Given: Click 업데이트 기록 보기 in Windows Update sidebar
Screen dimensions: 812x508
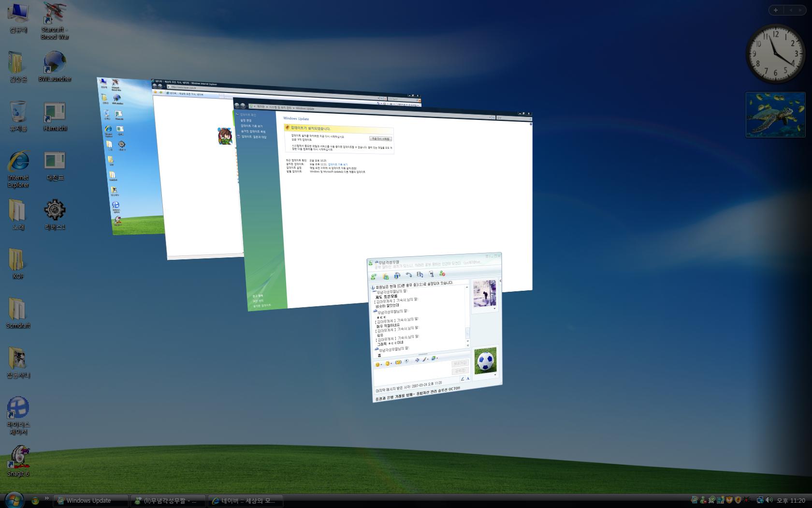Looking at the screenshot, I should point(252,126).
